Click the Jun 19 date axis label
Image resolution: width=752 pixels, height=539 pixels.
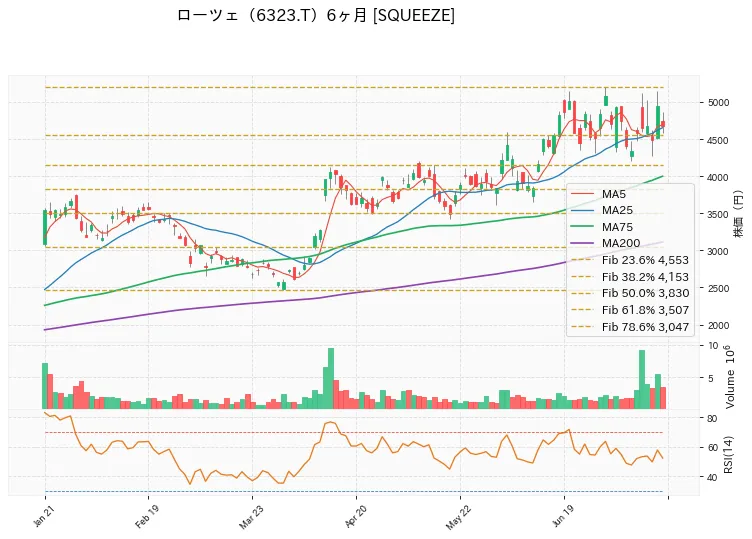pyautogui.click(x=563, y=515)
